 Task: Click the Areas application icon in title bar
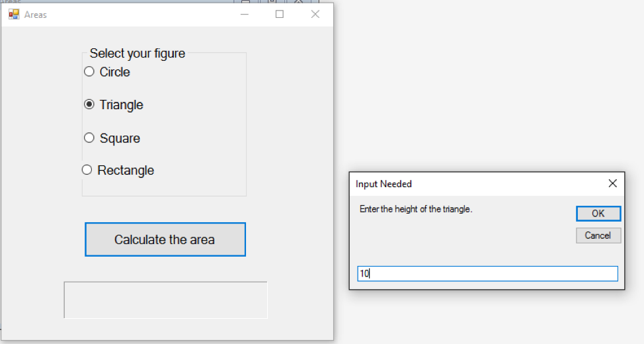coord(14,14)
